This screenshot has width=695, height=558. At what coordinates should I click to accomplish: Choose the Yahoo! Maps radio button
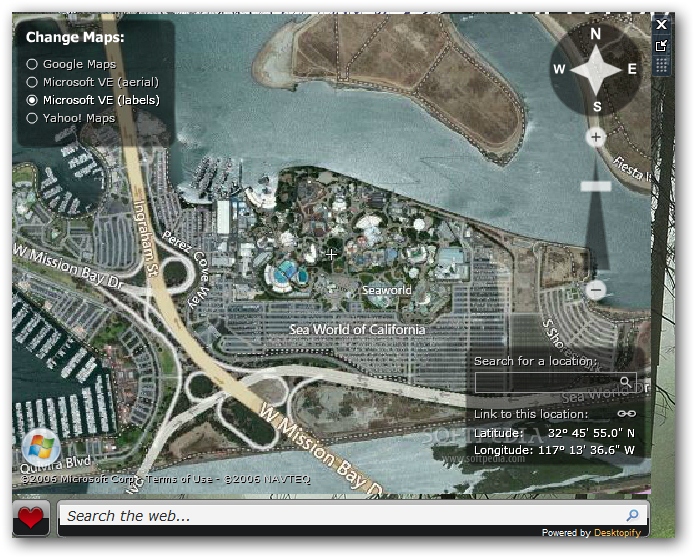(x=32, y=118)
